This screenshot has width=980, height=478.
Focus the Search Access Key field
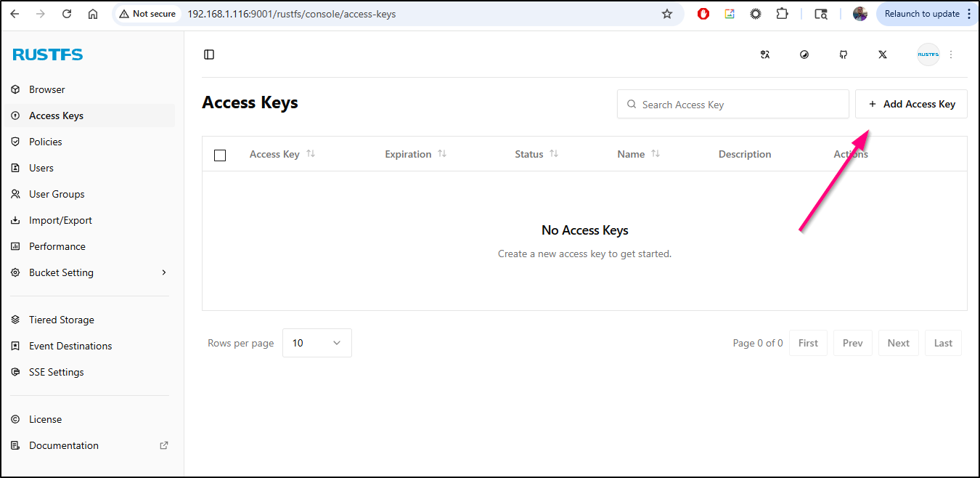733,105
